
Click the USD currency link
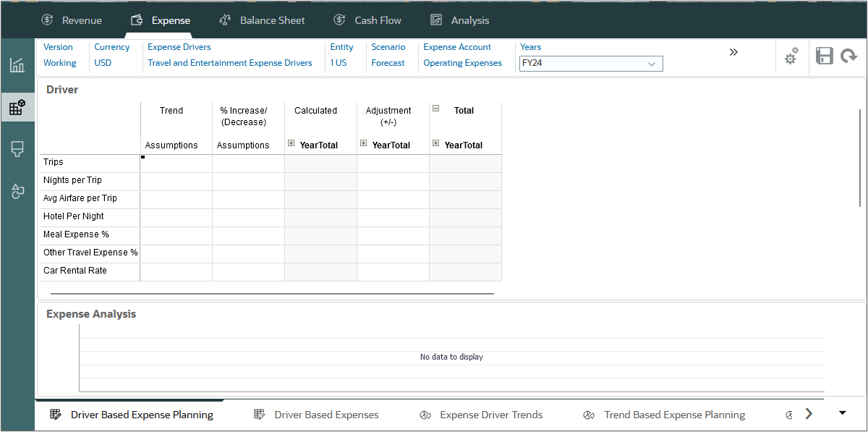tap(103, 63)
